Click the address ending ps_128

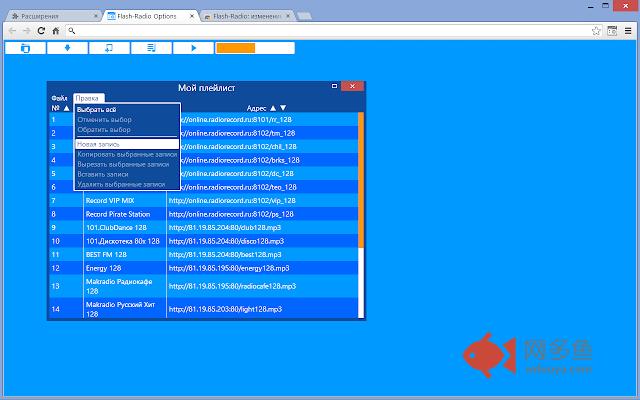click(x=231, y=214)
